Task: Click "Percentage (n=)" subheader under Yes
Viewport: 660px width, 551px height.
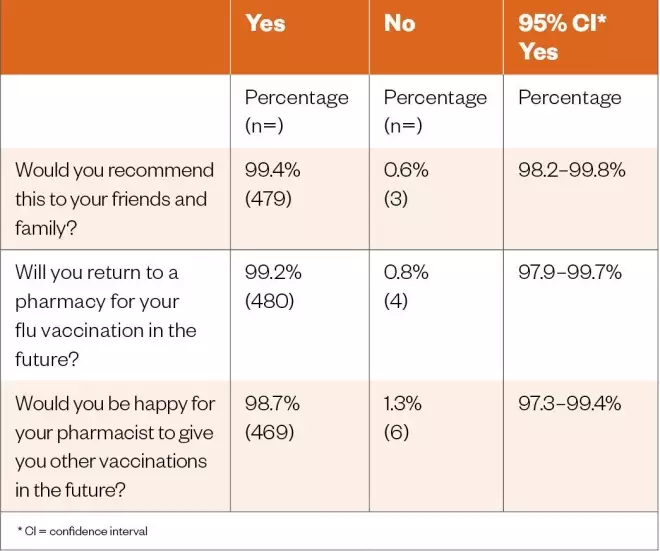Action: (296, 111)
